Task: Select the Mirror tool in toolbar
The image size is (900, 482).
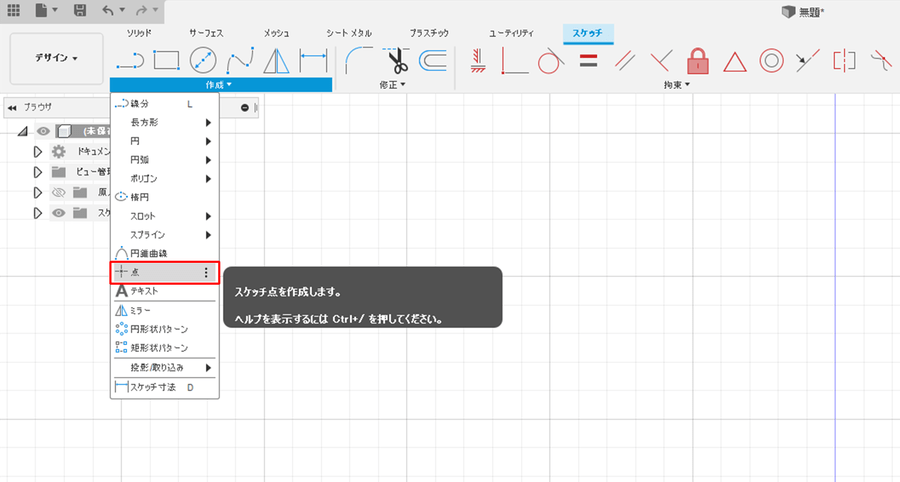Action: (277, 61)
